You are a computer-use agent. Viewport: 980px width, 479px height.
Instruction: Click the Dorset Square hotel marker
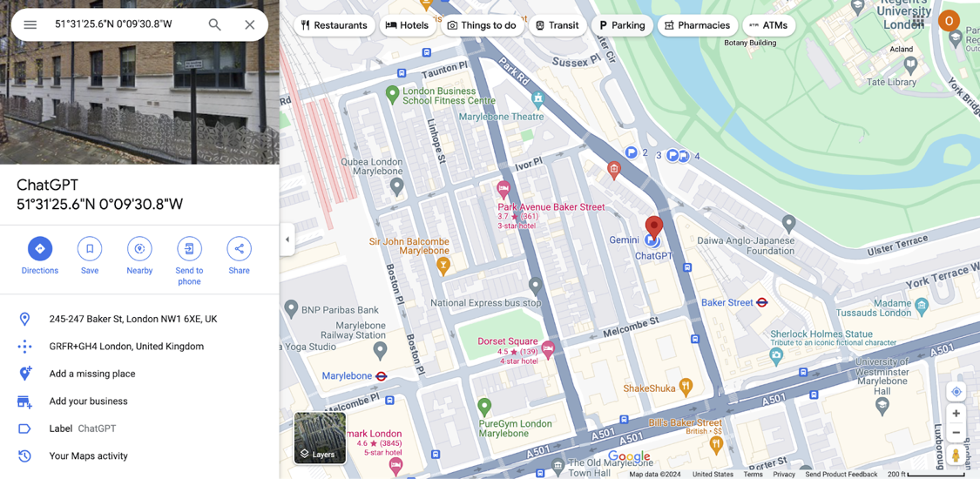(548, 349)
